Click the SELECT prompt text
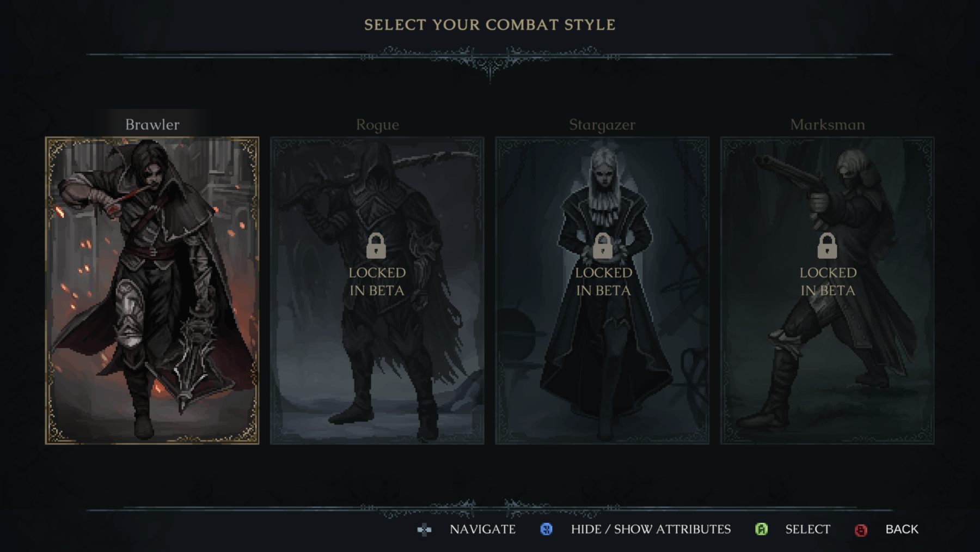This screenshot has width=980, height=552. tap(808, 529)
